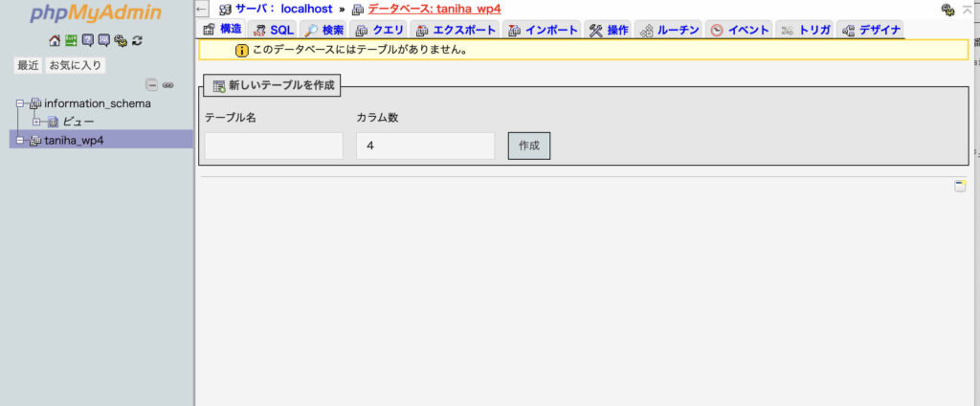The width and height of the screenshot is (980, 406).
Task: Click the ビュー views icon in the tree
Action: tap(54, 122)
